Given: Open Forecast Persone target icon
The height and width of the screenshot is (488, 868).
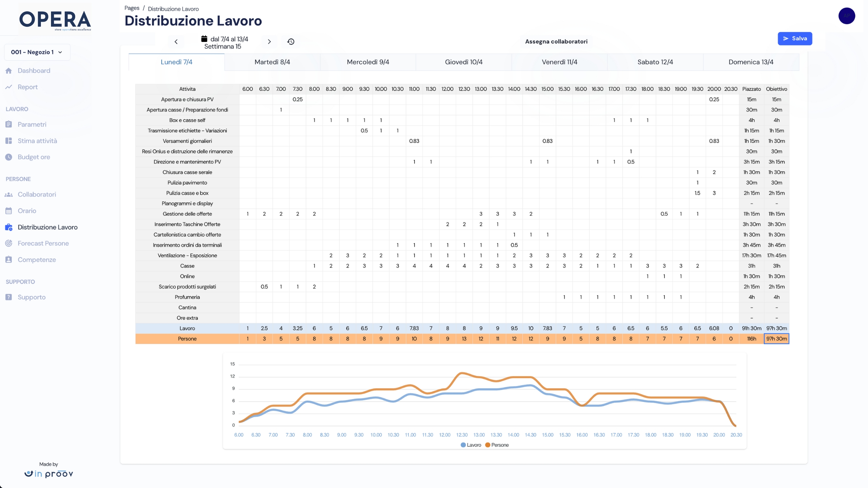Looking at the screenshot, I should 9,244.
